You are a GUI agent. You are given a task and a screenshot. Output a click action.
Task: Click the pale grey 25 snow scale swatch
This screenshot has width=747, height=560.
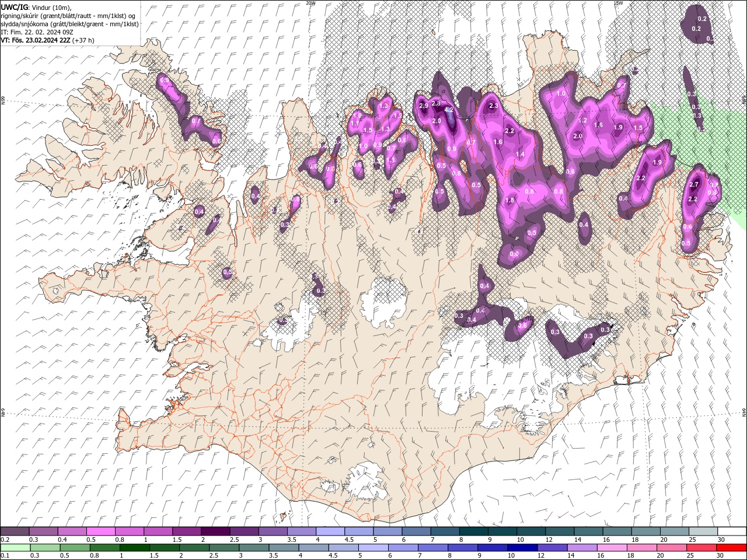pyautogui.click(x=702, y=531)
